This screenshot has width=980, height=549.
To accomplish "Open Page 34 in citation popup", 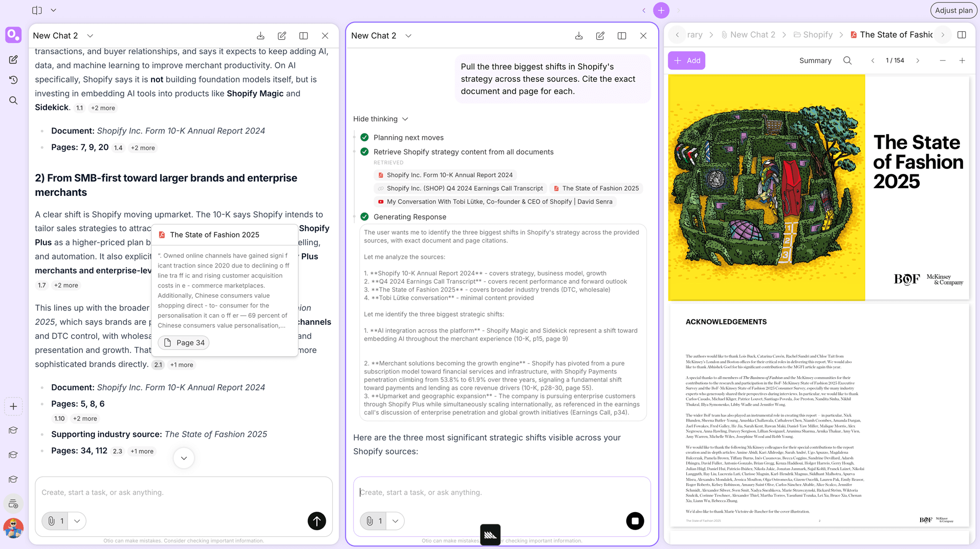I will coord(184,343).
